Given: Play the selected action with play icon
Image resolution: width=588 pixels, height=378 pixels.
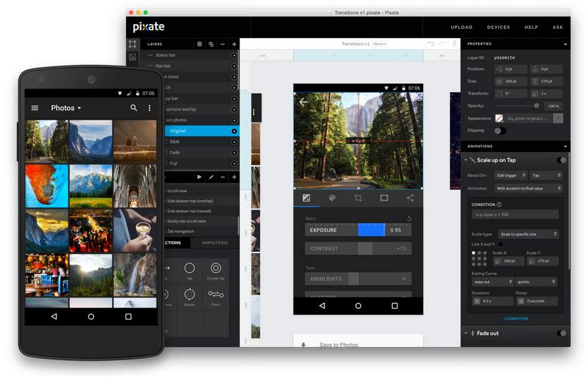Looking at the screenshot, I should pyautogui.click(x=200, y=176).
